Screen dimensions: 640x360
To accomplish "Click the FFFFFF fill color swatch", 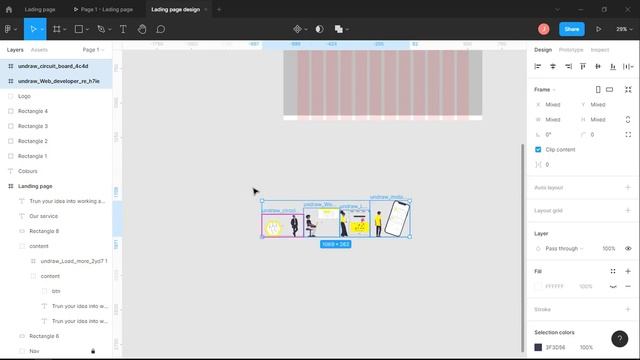I will (x=538, y=286).
